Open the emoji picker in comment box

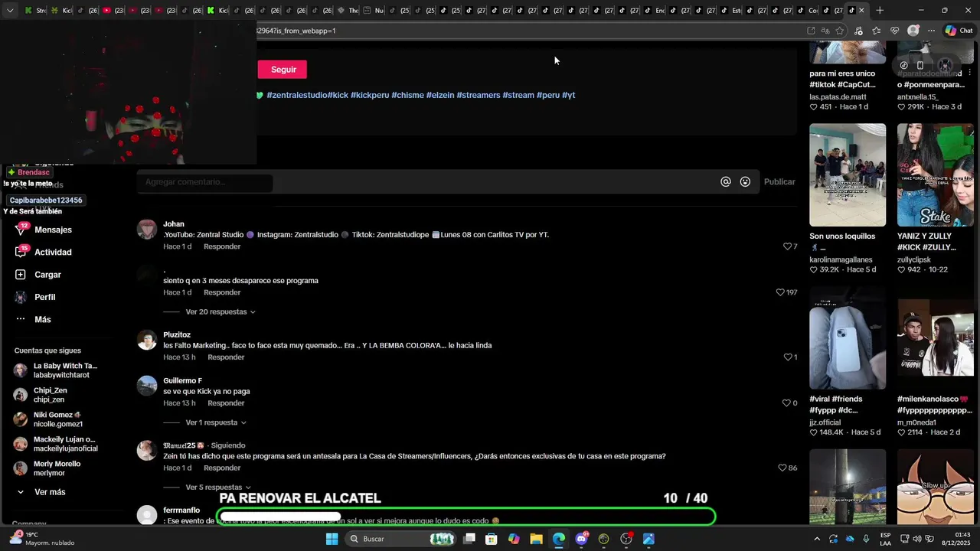point(745,182)
